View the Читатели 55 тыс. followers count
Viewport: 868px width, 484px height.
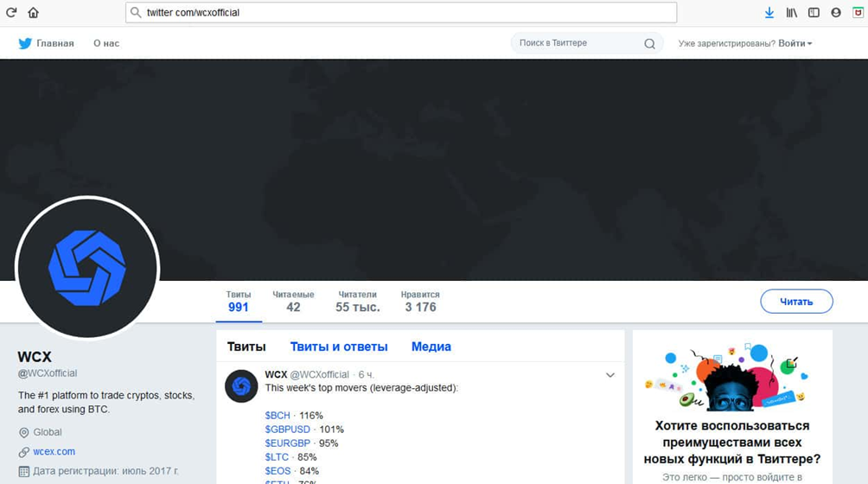pyautogui.click(x=357, y=302)
